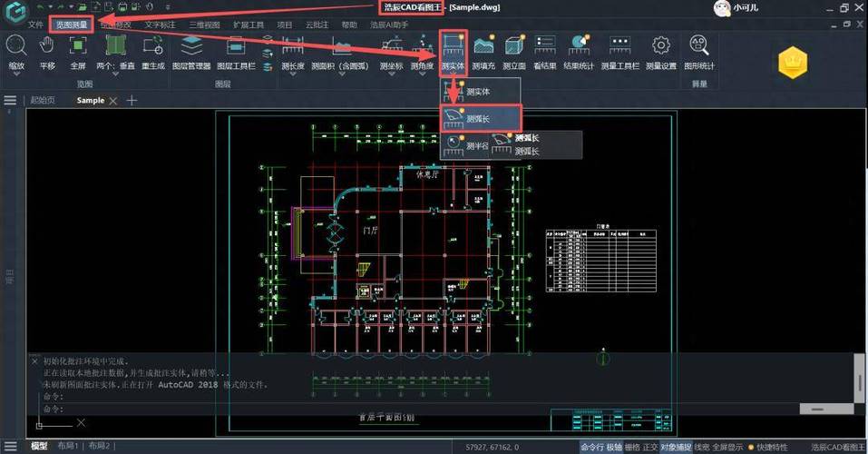
Task: Toggle 正交 ortho mode
Action: [x=650, y=447]
